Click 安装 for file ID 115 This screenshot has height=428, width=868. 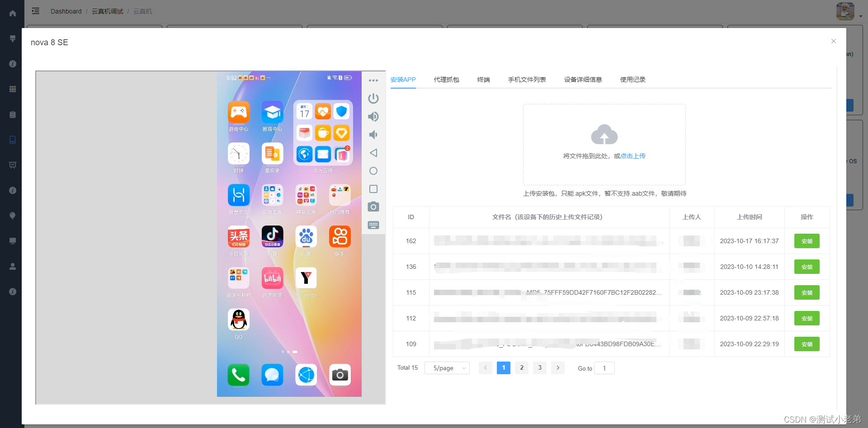pos(807,292)
